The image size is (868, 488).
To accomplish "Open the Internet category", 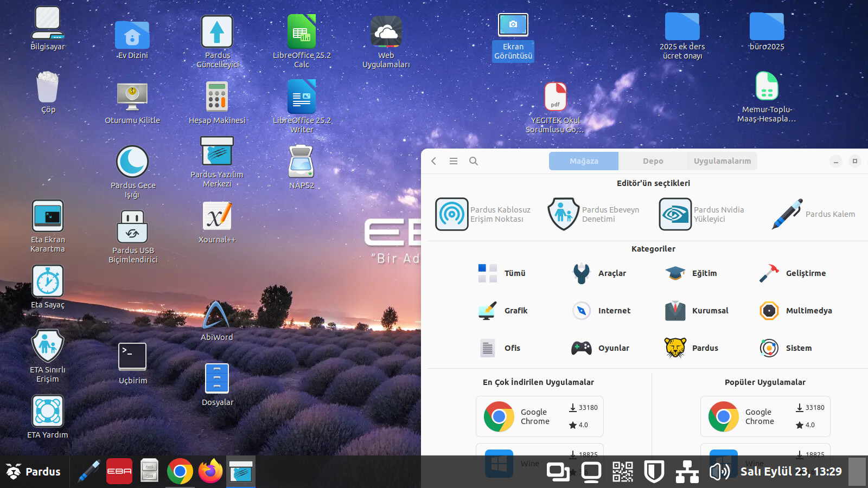I will (x=601, y=311).
